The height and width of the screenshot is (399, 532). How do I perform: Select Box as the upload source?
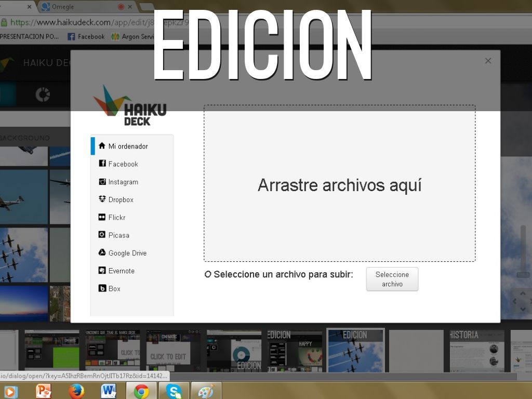point(114,289)
